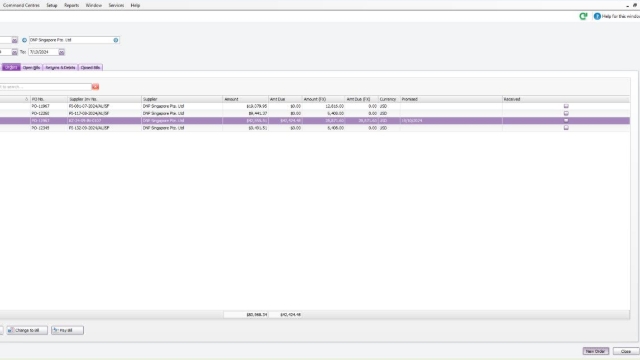Click the Close button at bottom right
This screenshot has height=360, width=640.
click(x=626, y=351)
